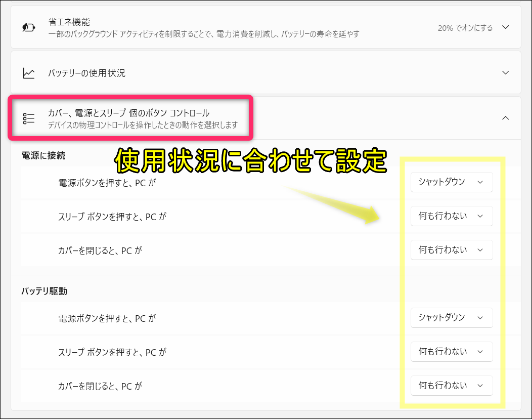Click the battery usage chart icon
This screenshot has width=532, height=420.
[29, 73]
